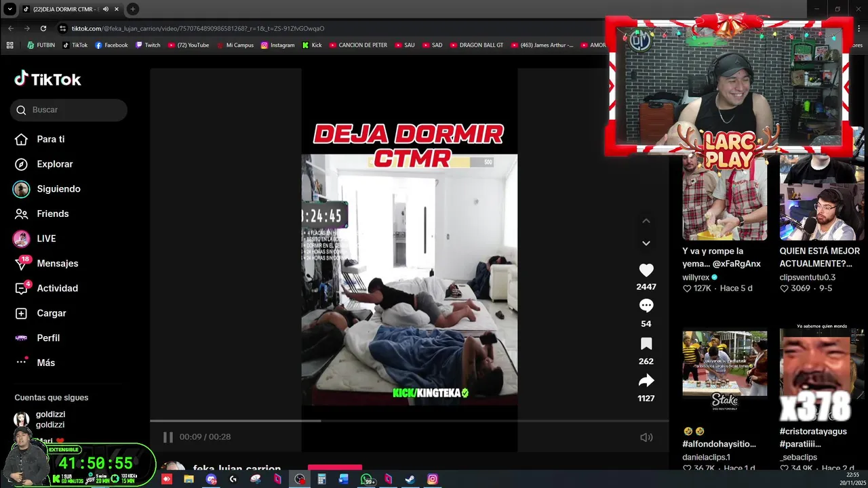868x488 pixels.
Task: Open Calculator from taskbar
Action: (x=321, y=479)
